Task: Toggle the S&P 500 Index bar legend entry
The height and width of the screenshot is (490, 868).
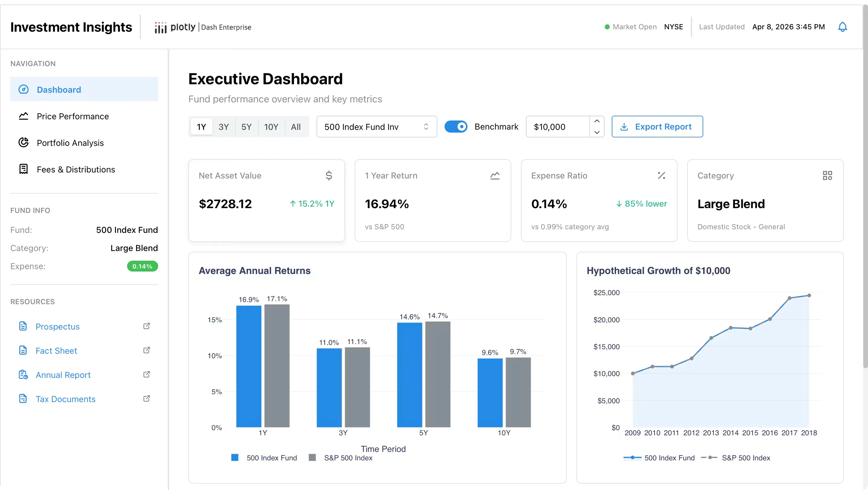Action: tap(341, 458)
